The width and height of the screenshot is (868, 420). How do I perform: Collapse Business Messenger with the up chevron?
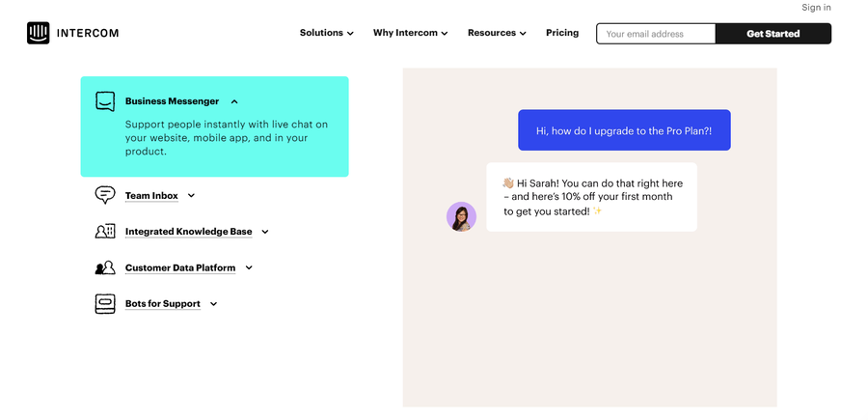234,102
